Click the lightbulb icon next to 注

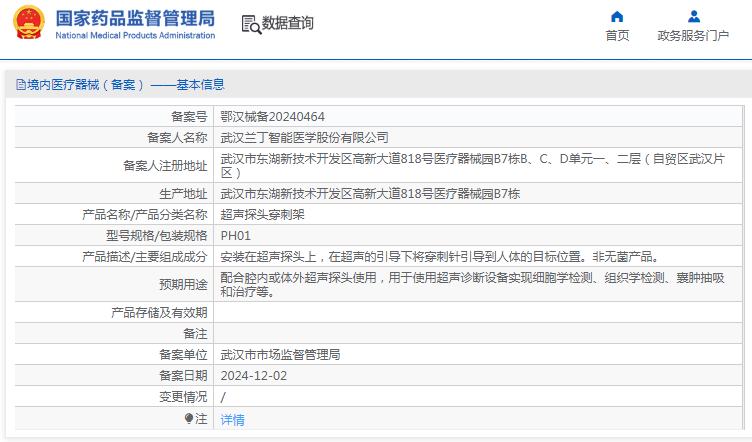(x=188, y=419)
